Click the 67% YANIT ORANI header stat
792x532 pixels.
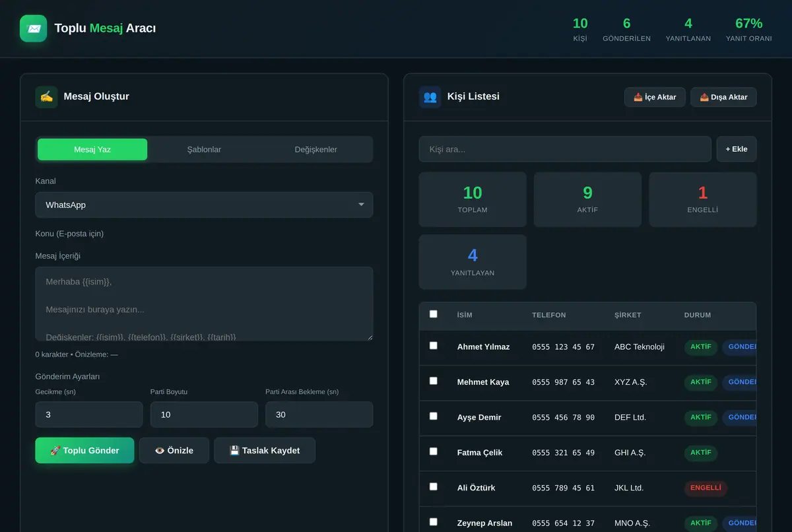click(749, 30)
